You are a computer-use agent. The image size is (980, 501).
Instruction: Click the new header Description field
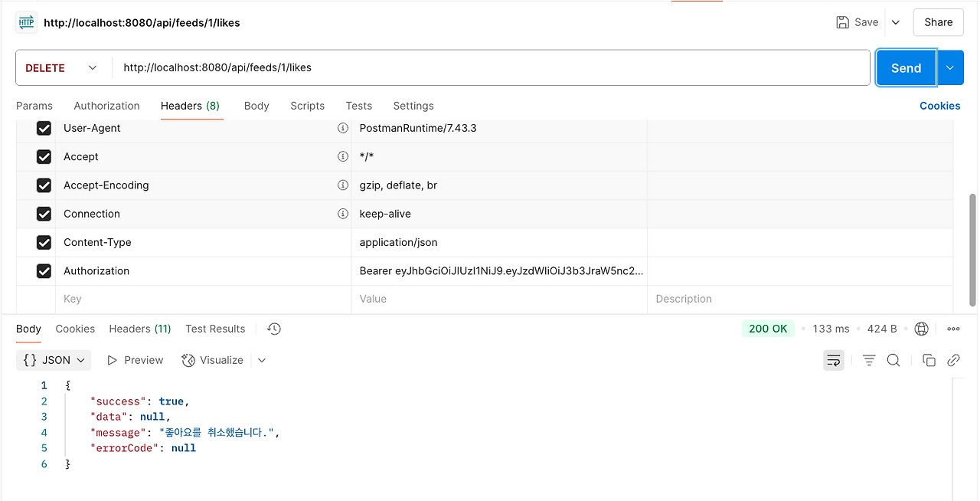tap(800, 299)
